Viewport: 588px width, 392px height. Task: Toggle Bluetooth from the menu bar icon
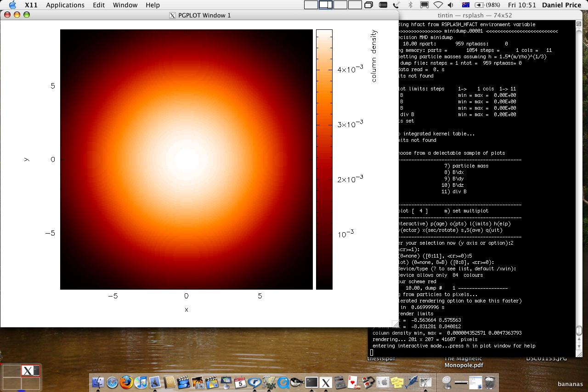tap(411, 5)
